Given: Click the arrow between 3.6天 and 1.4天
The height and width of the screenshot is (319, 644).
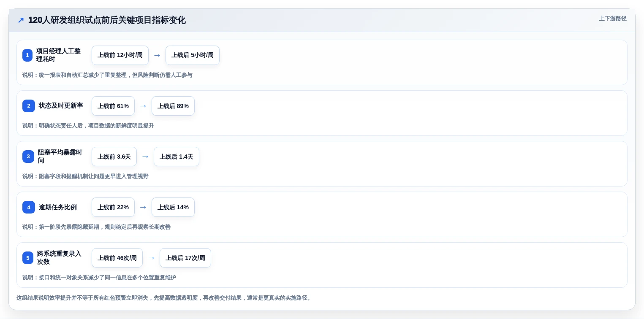Looking at the screenshot, I should tap(145, 157).
